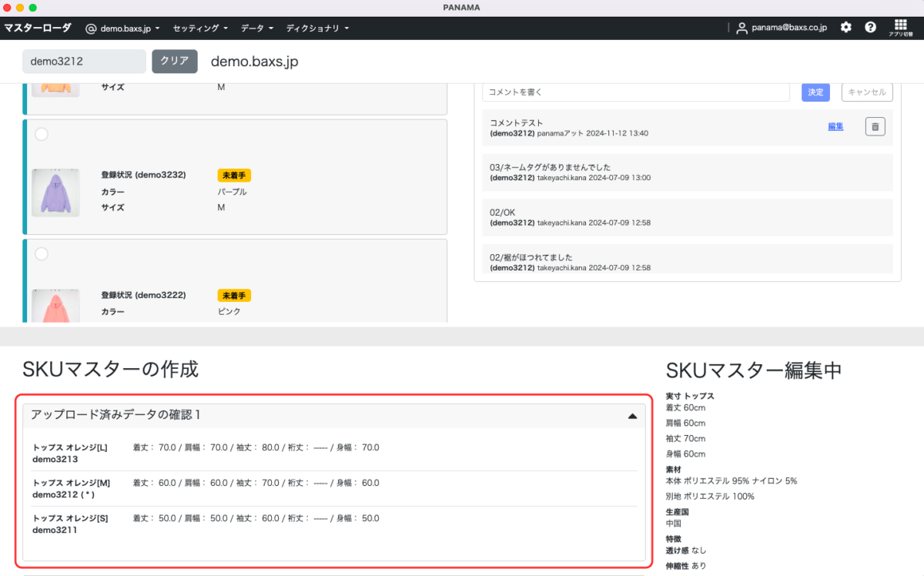Click the purple hoodie thumbnail

[x=55, y=193]
